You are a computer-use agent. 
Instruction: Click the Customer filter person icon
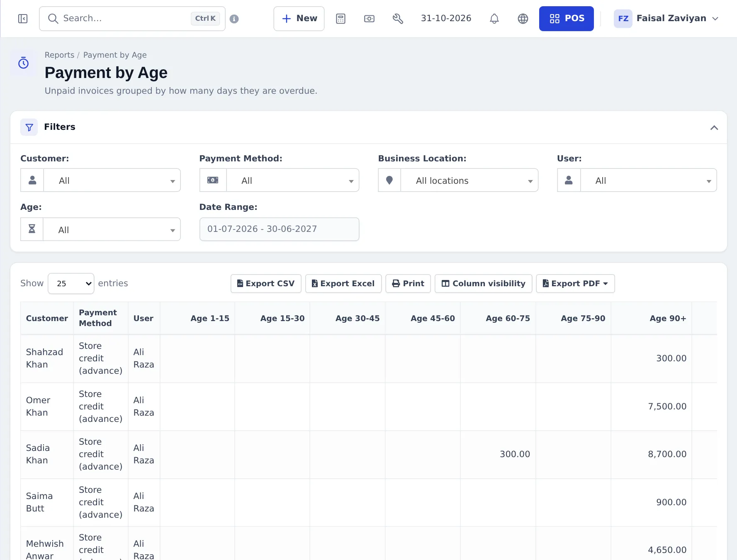coord(32,180)
